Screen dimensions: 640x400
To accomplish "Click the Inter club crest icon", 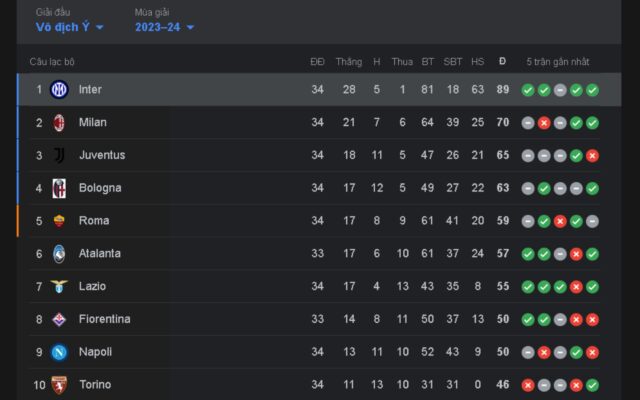I will pos(58,90).
